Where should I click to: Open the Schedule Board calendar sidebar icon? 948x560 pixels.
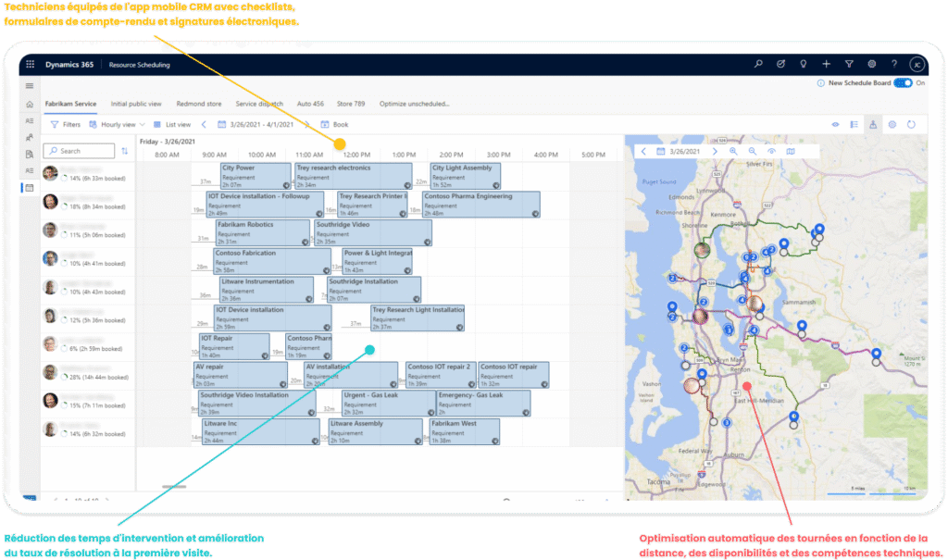click(30, 188)
